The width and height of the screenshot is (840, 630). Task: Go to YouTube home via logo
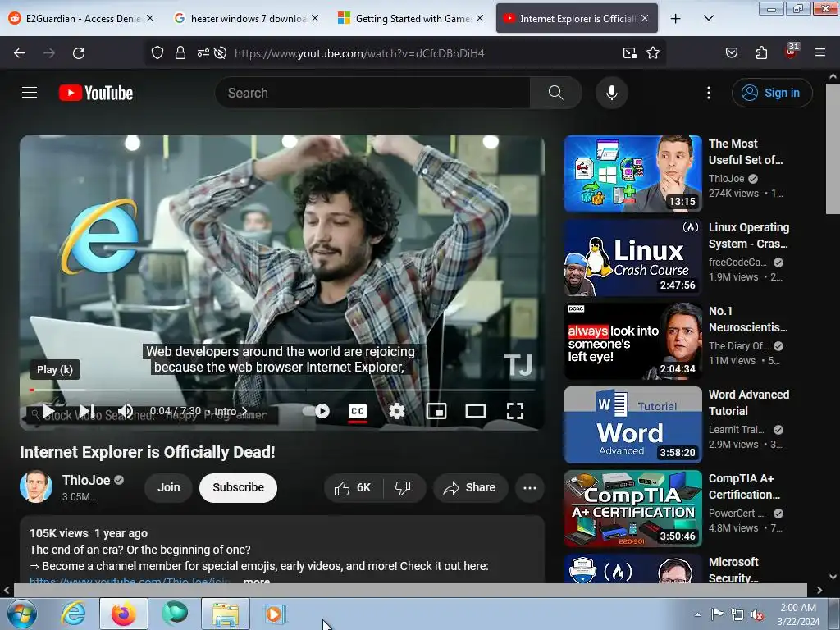(96, 93)
